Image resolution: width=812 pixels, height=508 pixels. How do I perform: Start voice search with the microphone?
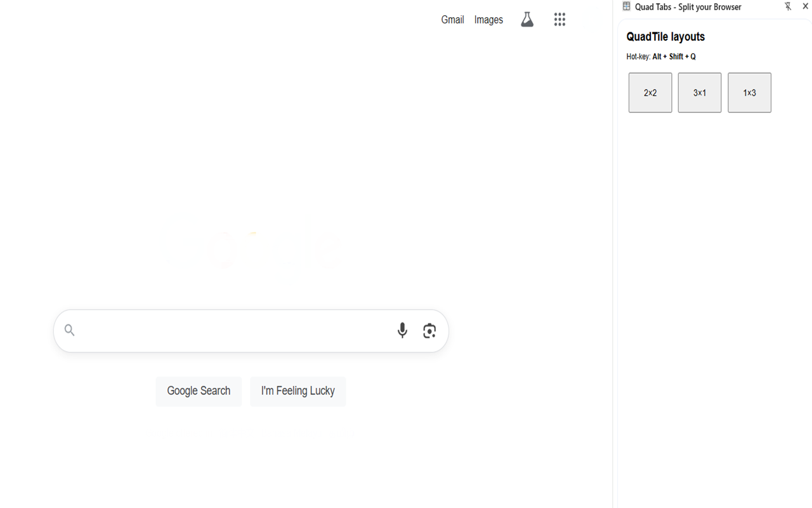pyautogui.click(x=402, y=330)
